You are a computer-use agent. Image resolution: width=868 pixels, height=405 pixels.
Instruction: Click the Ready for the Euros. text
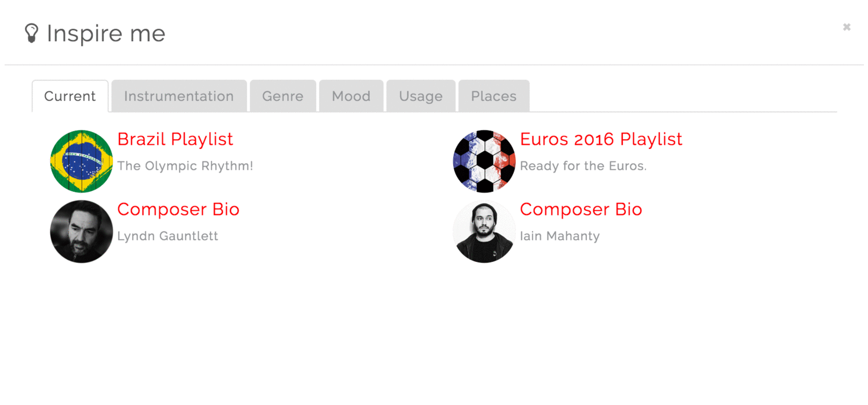coord(583,166)
